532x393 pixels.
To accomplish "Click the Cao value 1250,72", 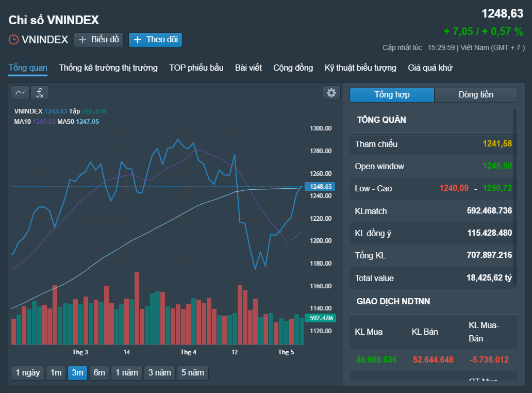I will tap(497, 188).
